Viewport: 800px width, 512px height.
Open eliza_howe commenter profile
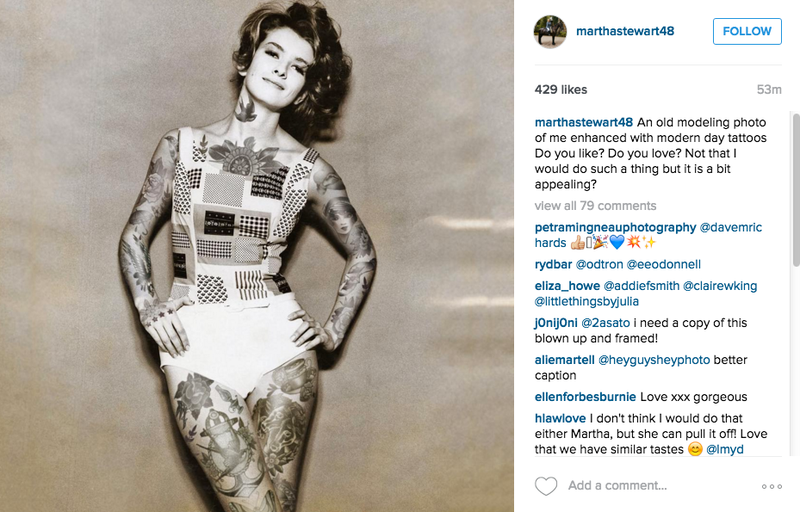coord(567,286)
